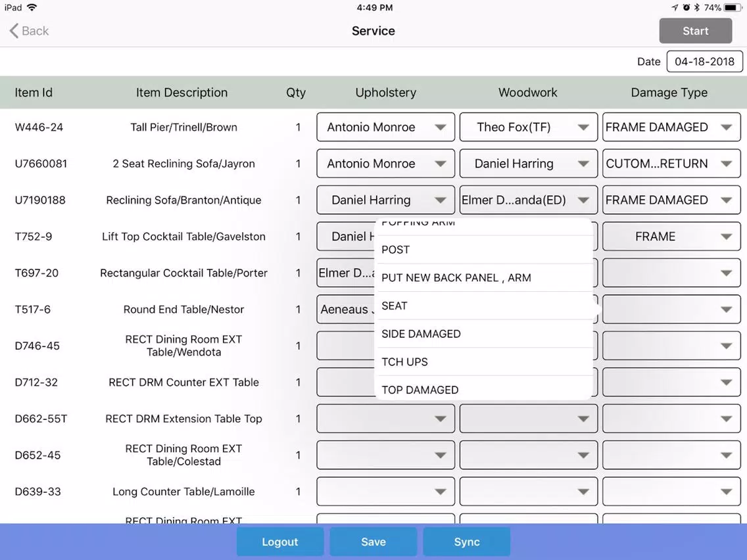
Task: Open Elmer D... Upholstery dropdown for T697-20
Action: [x=346, y=273]
